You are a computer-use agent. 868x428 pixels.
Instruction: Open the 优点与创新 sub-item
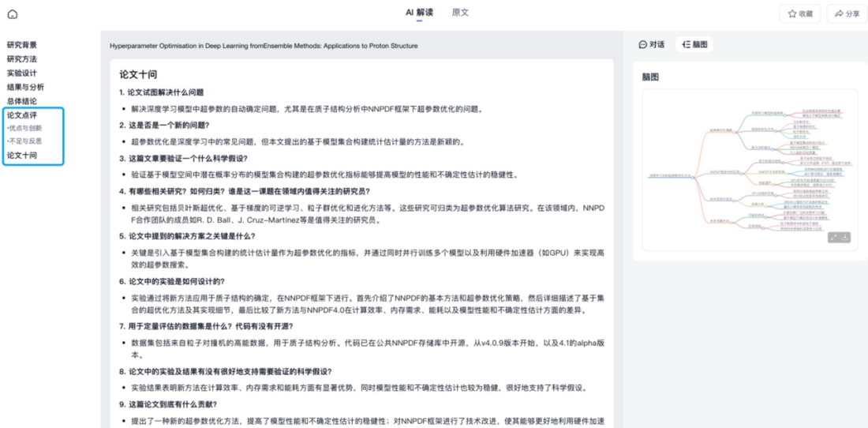tap(25, 128)
